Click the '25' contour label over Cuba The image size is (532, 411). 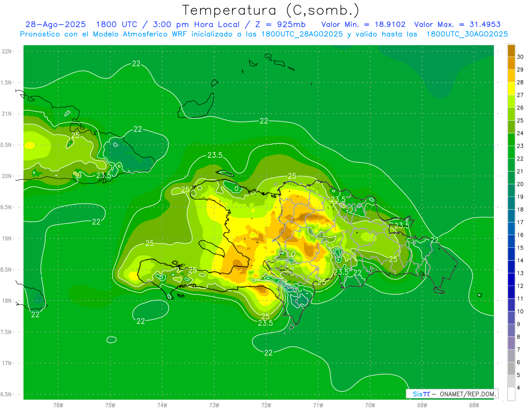(75, 135)
